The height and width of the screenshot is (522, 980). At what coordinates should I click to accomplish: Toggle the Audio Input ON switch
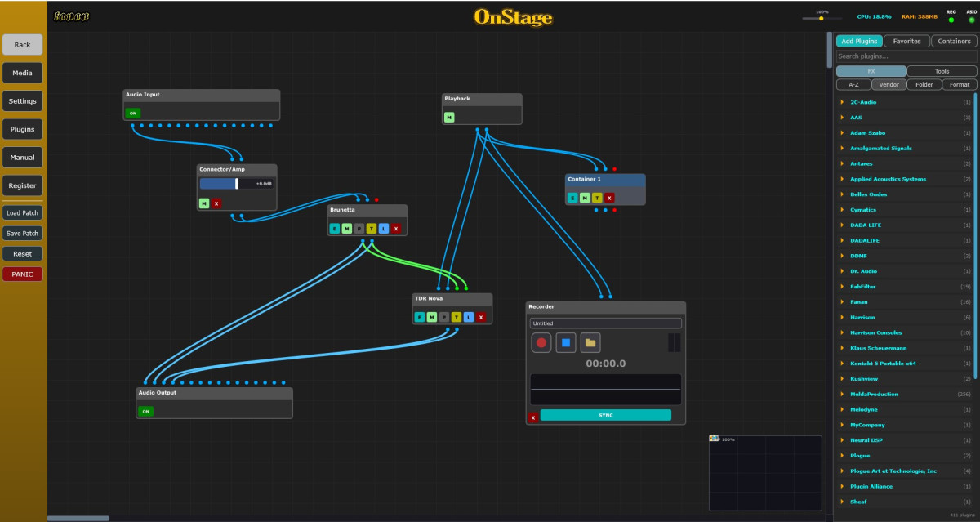point(133,114)
